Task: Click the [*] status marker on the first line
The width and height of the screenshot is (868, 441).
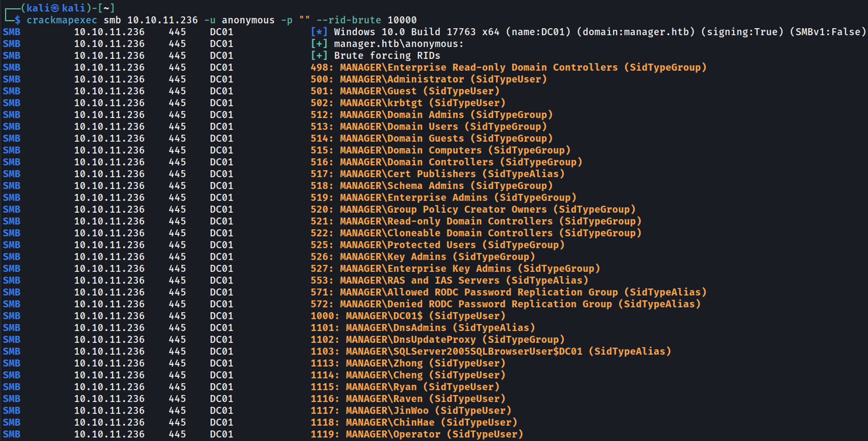Action: point(319,32)
